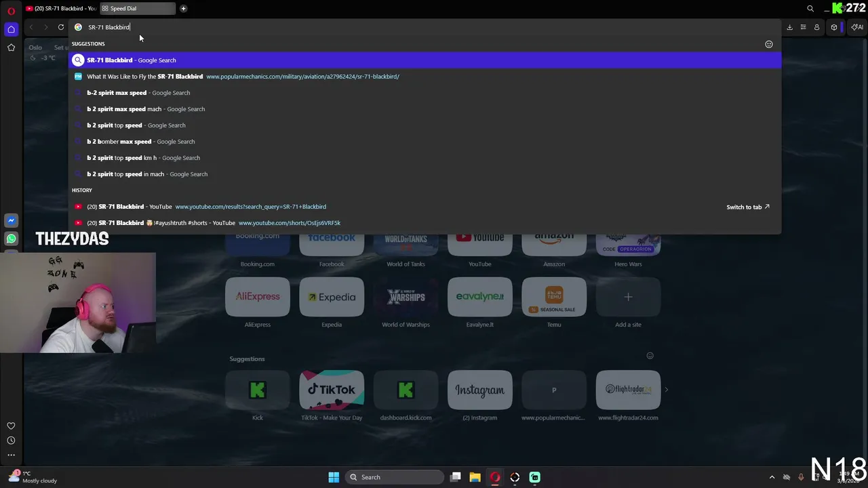Open the YouTube shorts #ayushtruth history entry
This screenshot has width=868, height=488.
426,223
